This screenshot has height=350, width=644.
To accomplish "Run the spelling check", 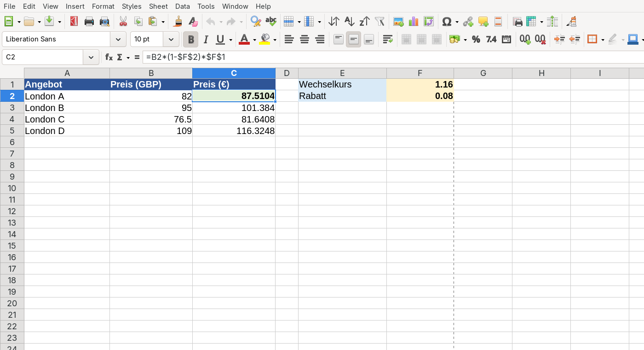I will tap(271, 21).
